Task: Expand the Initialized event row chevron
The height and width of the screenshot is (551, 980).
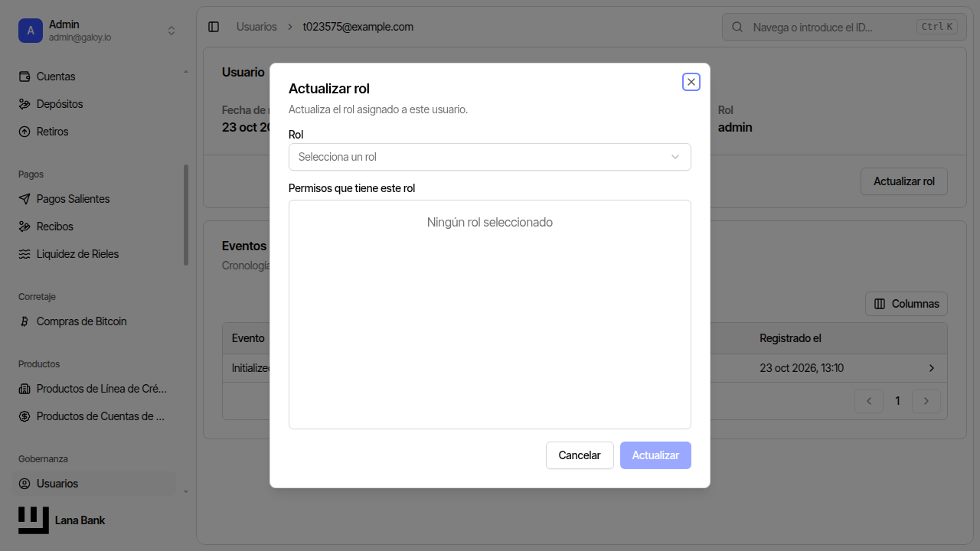Action: 932,368
